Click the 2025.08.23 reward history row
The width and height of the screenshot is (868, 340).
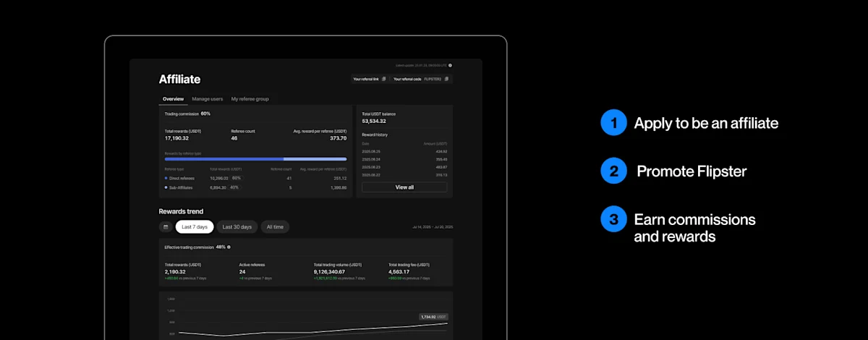point(404,167)
